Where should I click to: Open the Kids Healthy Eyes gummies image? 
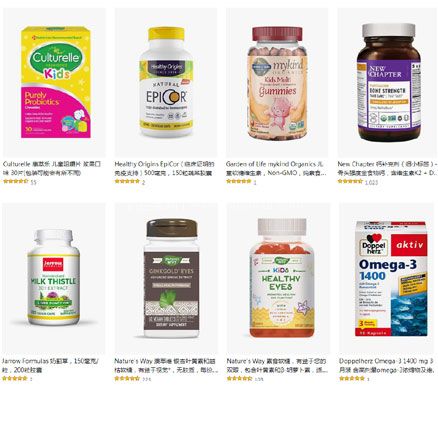(282, 278)
